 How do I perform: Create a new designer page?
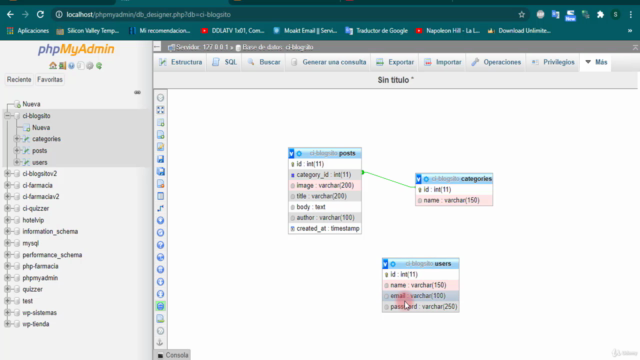pos(160,135)
